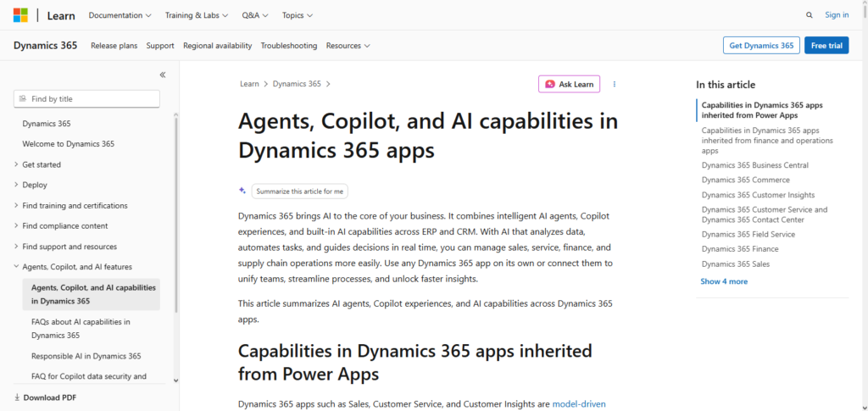Collapse the table of contents panel
Viewport: 868px width, 411px height.
163,75
